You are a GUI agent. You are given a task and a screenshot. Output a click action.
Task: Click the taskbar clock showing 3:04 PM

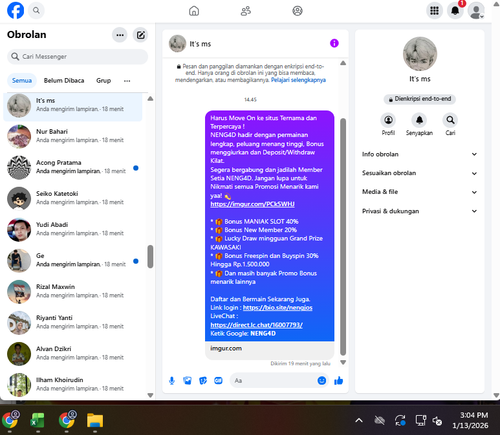pyautogui.click(x=470, y=420)
